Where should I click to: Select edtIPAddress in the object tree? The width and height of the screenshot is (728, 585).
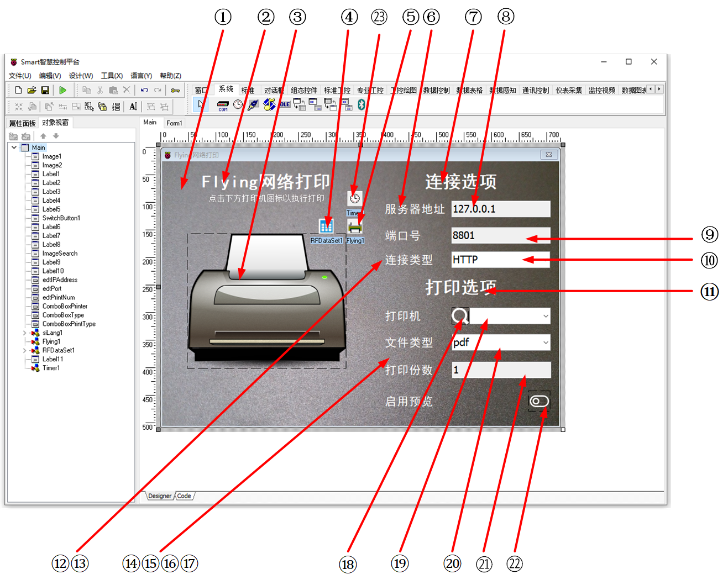click(60, 280)
